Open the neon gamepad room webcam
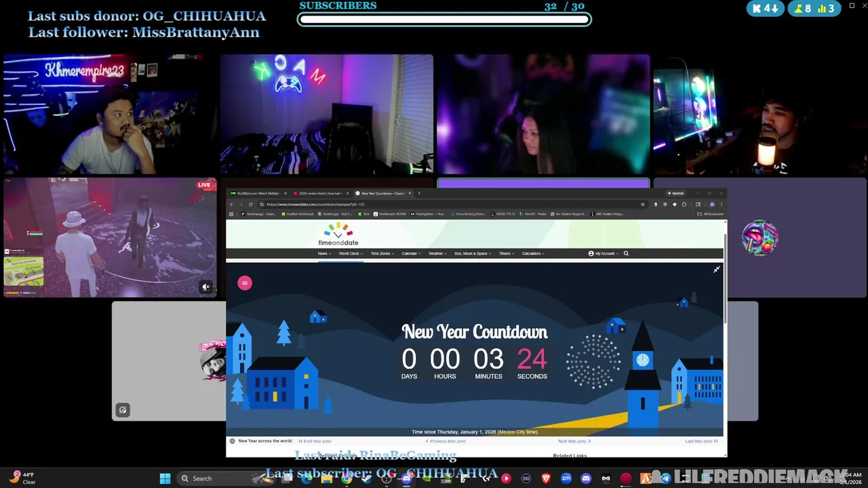868x488 pixels. pyautogui.click(x=326, y=115)
